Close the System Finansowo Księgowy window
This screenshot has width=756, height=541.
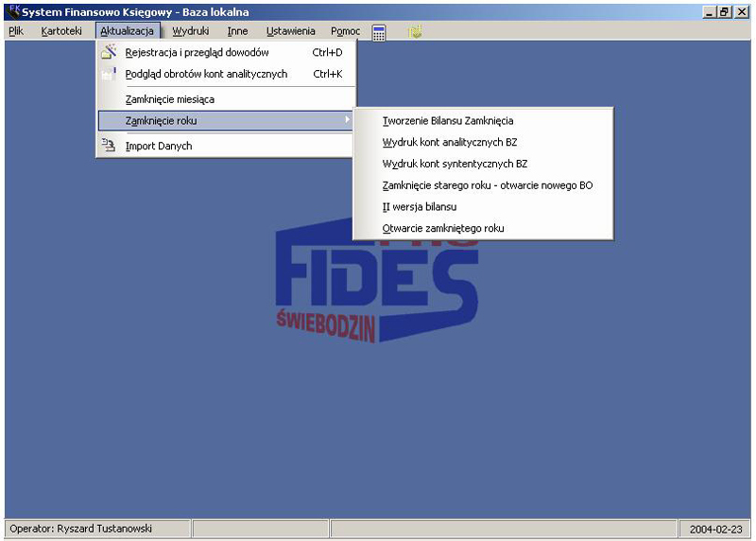pos(742,12)
